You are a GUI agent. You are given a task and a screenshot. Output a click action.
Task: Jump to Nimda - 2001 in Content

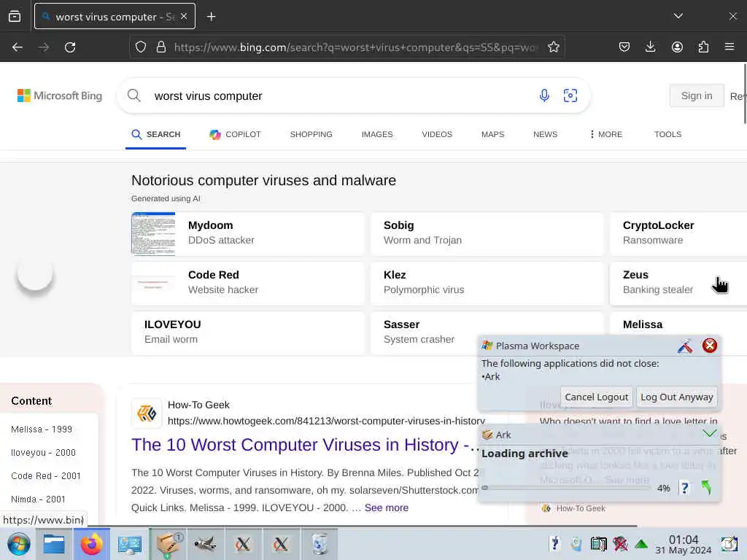(38, 499)
